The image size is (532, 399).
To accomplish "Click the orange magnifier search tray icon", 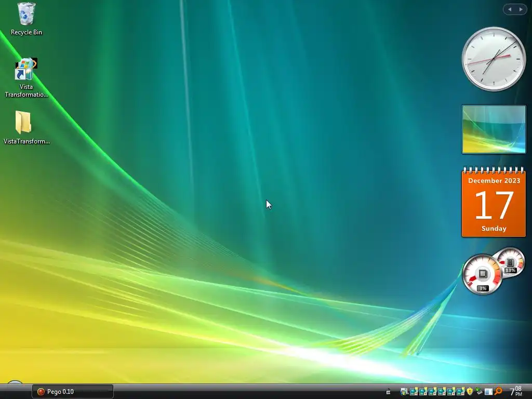I will 498,391.
